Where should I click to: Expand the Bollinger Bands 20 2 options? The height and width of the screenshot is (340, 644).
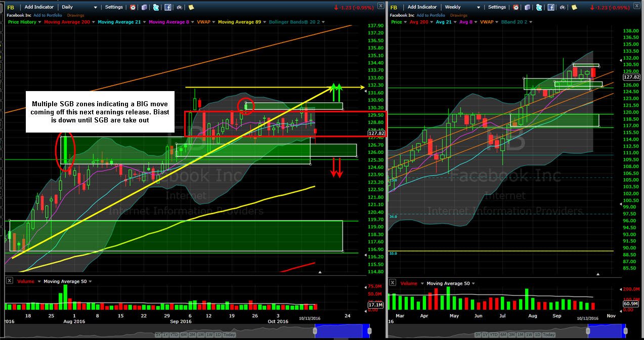[x=323, y=22]
